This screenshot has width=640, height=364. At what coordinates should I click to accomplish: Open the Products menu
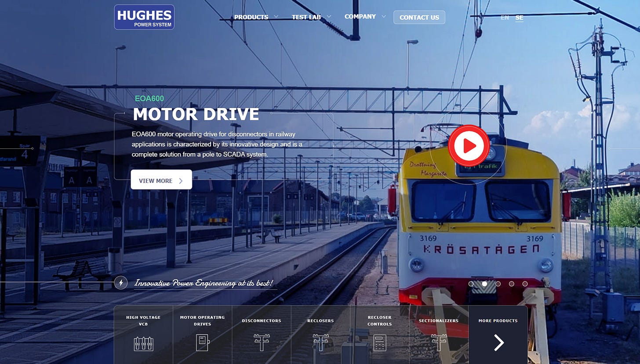251,17
